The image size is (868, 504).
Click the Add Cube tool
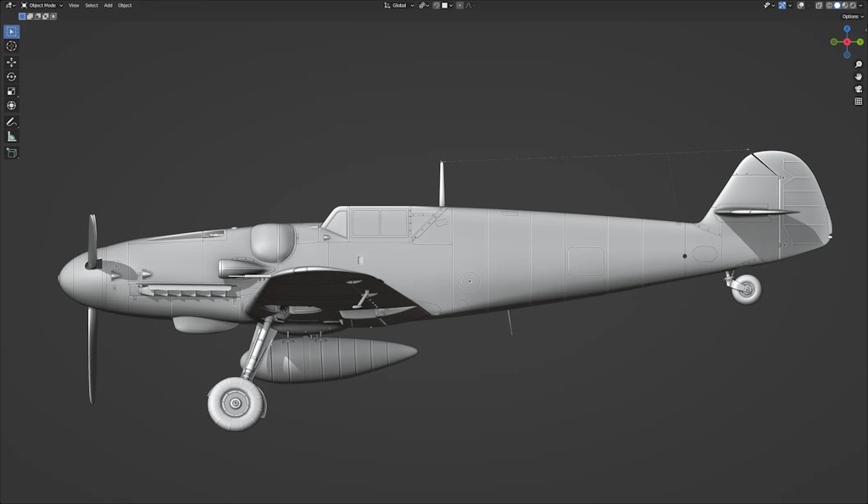pos(11,152)
